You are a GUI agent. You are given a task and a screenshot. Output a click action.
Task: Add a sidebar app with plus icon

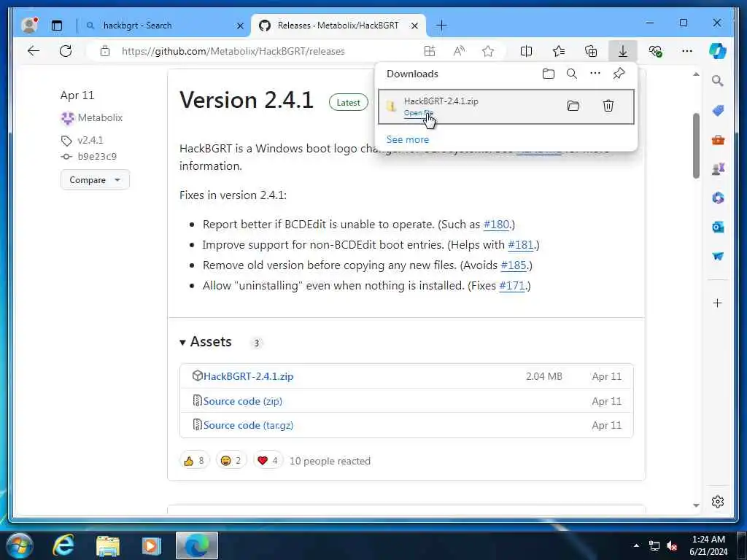tap(718, 303)
